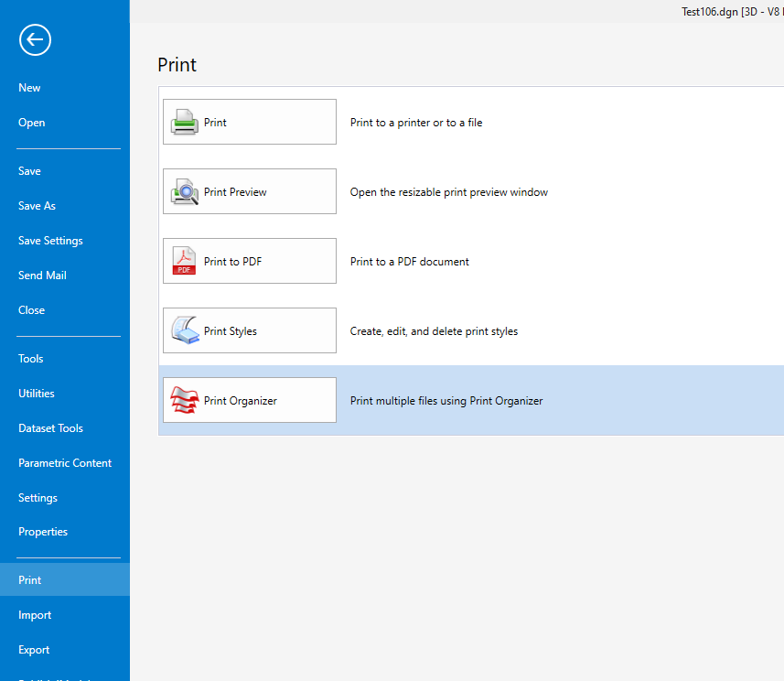The image size is (784, 681).
Task: Click the Print Organizer stacked pages icon
Action: (x=185, y=400)
